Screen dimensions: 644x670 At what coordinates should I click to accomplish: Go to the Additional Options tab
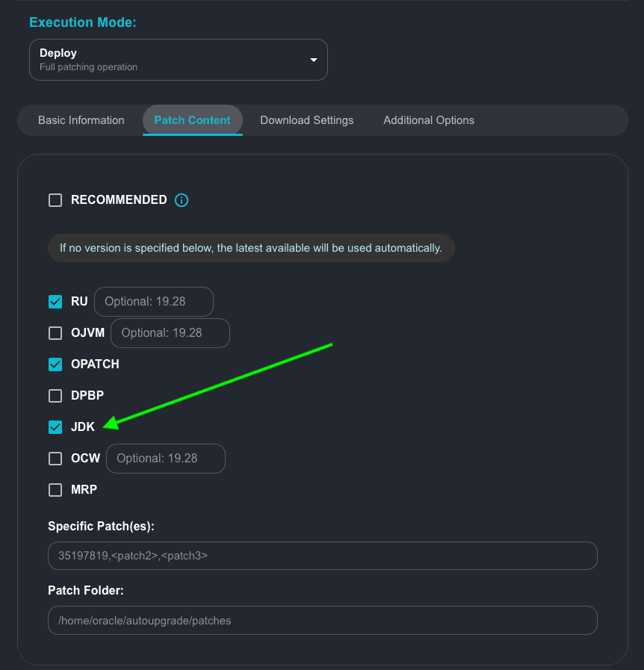tap(429, 120)
